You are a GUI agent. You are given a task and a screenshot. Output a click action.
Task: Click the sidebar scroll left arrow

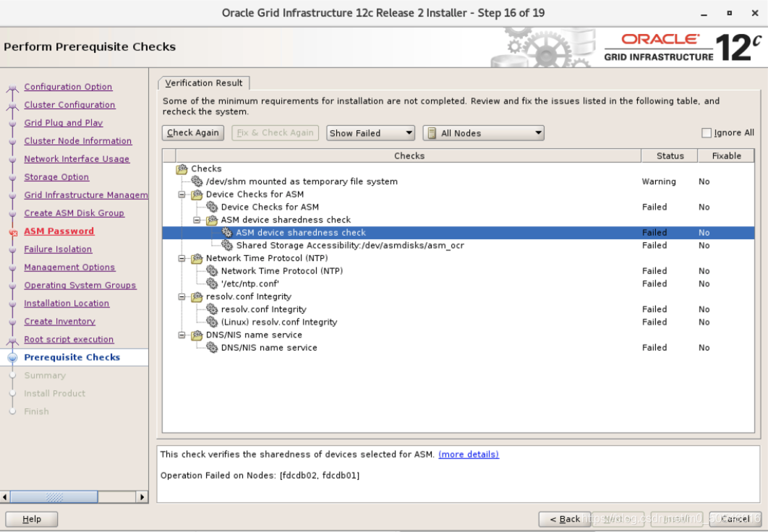[5, 497]
